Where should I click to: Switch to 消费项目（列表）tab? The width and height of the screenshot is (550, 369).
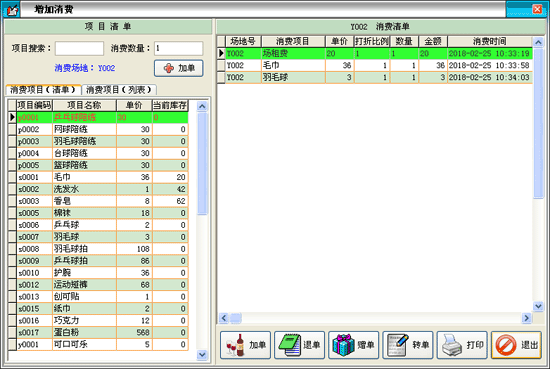coord(119,90)
